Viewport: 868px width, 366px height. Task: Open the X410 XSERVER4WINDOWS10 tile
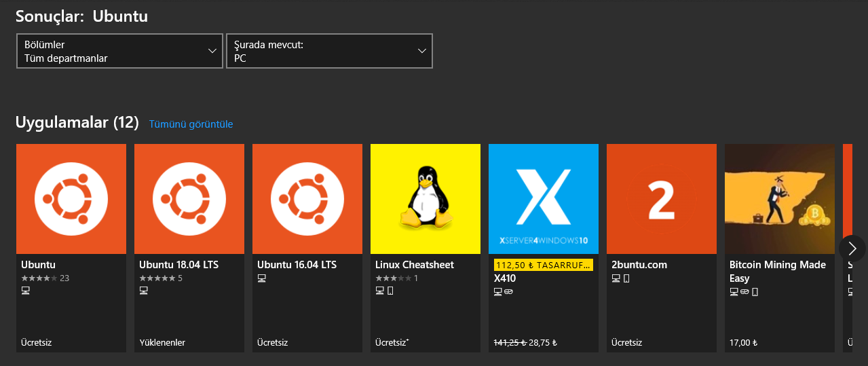click(544, 199)
